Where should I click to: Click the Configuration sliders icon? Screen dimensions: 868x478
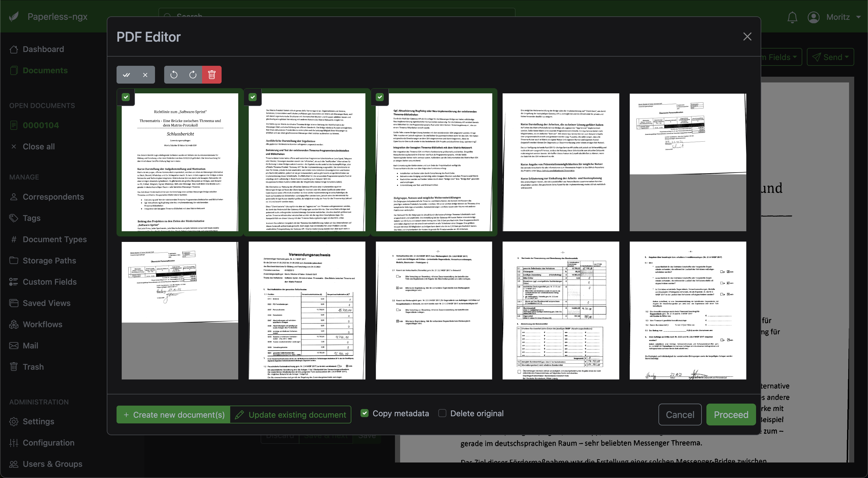14,443
